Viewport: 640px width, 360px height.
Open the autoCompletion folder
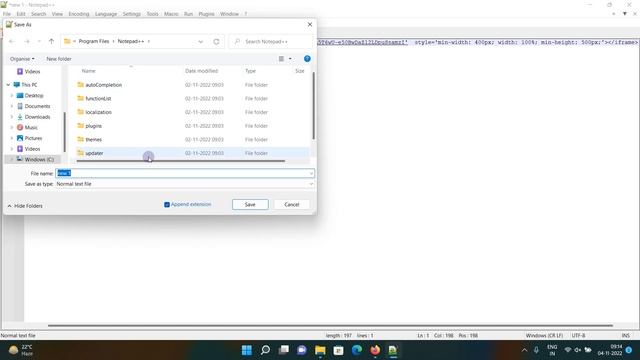104,85
